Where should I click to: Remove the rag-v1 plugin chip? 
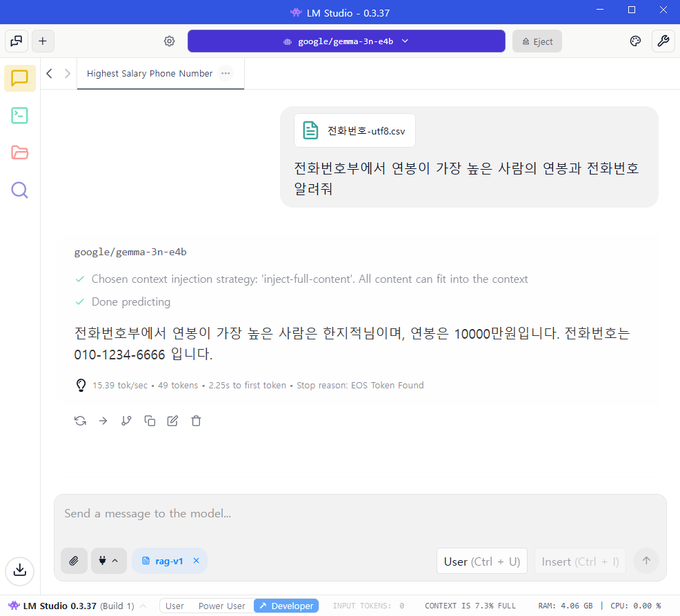(196, 561)
